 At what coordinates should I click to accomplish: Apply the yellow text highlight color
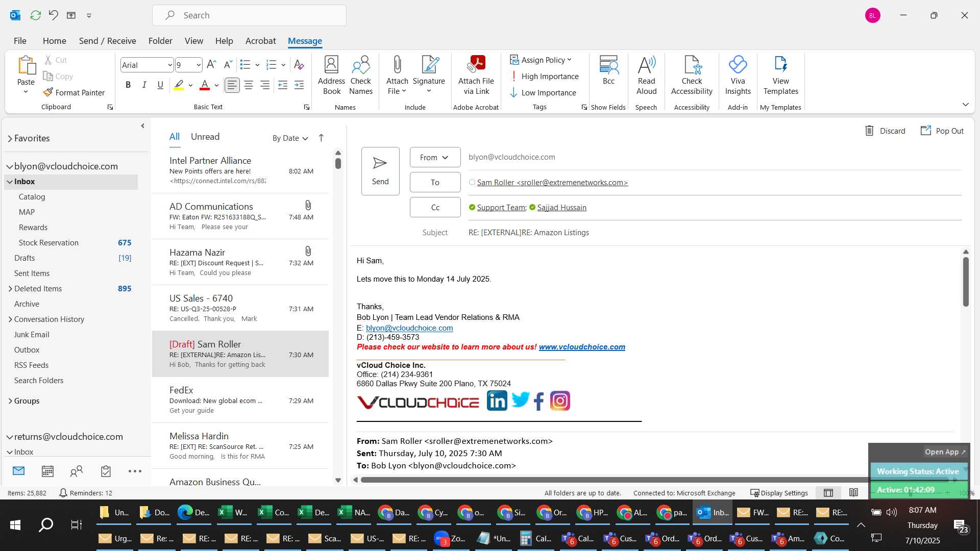179,85
